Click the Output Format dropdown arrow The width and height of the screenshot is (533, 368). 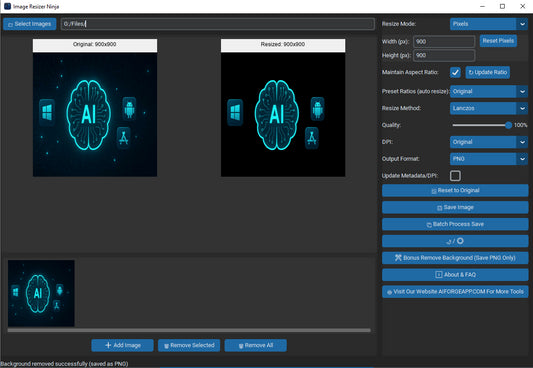[x=522, y=159]
